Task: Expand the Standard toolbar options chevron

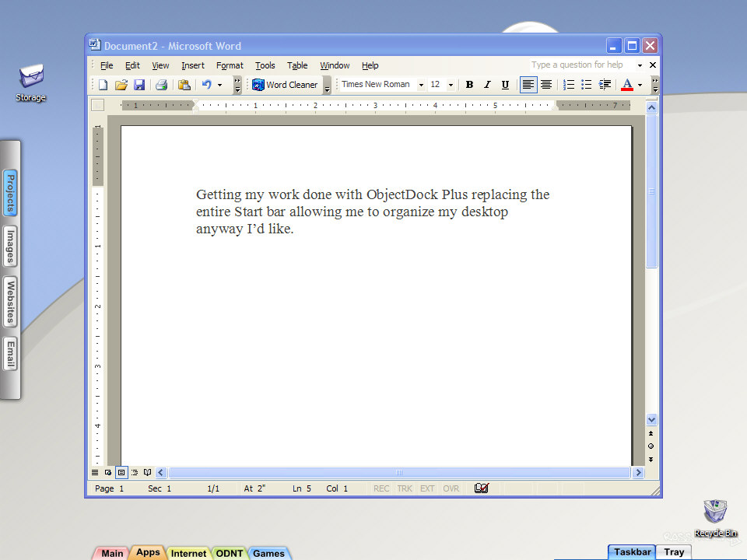Action: click(237, 85)
